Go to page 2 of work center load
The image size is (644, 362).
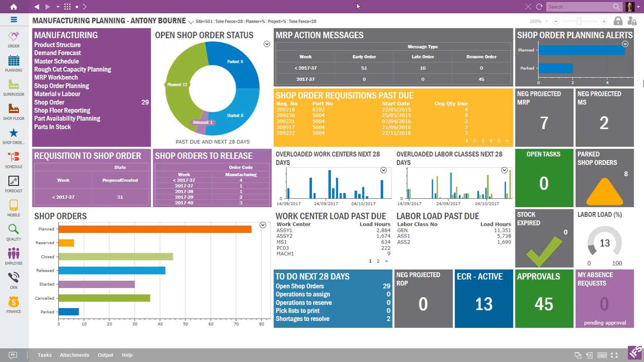[x=378, y=261]
